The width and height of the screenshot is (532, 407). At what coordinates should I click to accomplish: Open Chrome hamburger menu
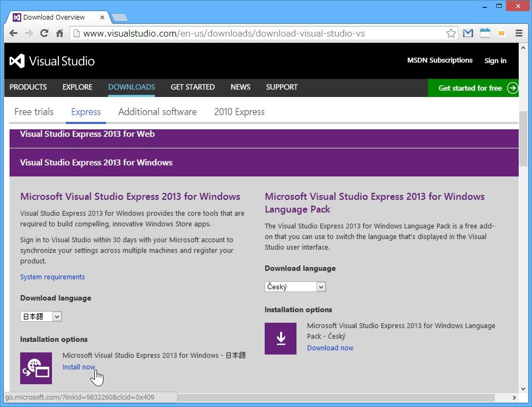point(519,33)
